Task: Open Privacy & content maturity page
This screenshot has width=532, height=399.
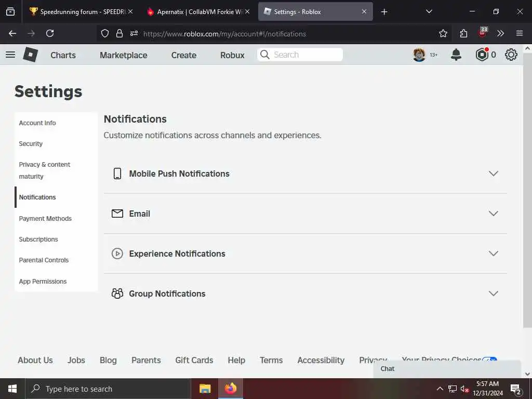Action: pos(45,170)
